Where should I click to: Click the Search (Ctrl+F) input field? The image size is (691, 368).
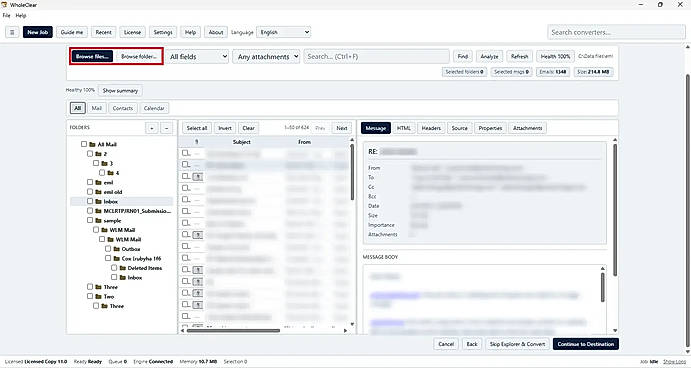click(376, 56)
